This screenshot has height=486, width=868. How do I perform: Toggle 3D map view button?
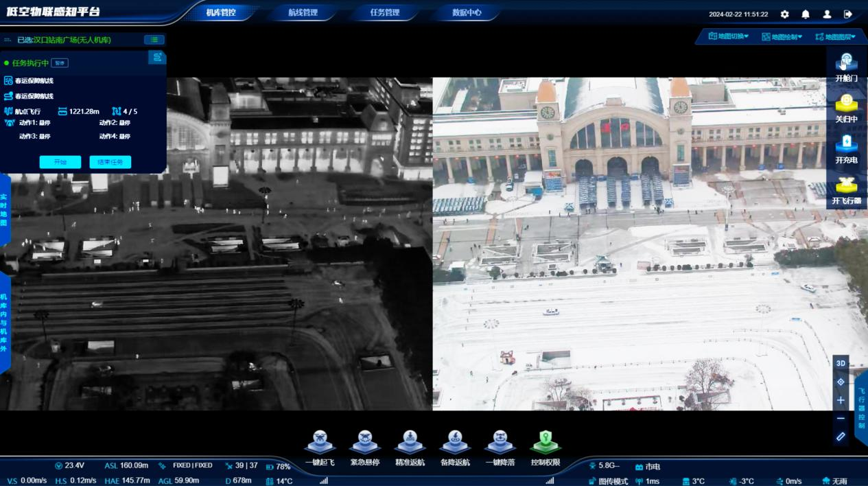[x=841, y=363]
